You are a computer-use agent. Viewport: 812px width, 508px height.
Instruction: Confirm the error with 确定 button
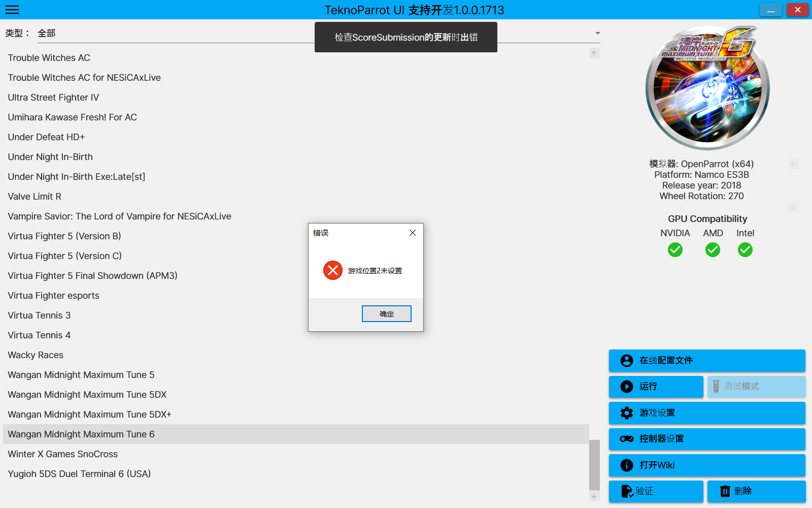tap(387, 314)
